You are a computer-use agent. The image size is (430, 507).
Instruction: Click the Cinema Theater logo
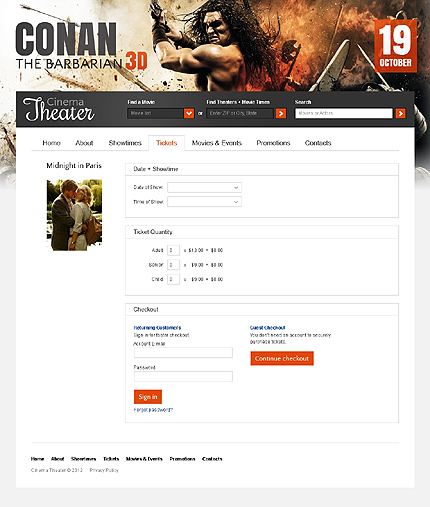(58, 109)
